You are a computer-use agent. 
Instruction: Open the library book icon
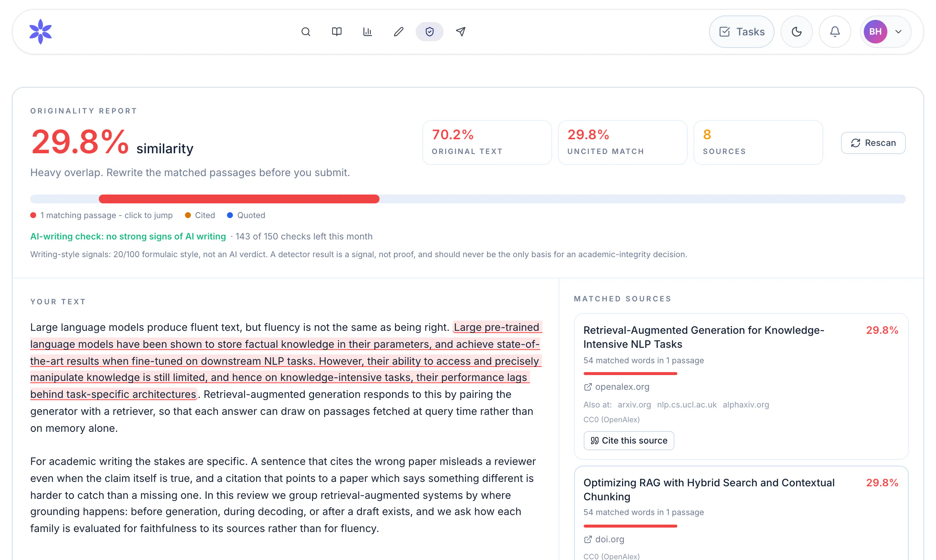click(x=337, y=32)
